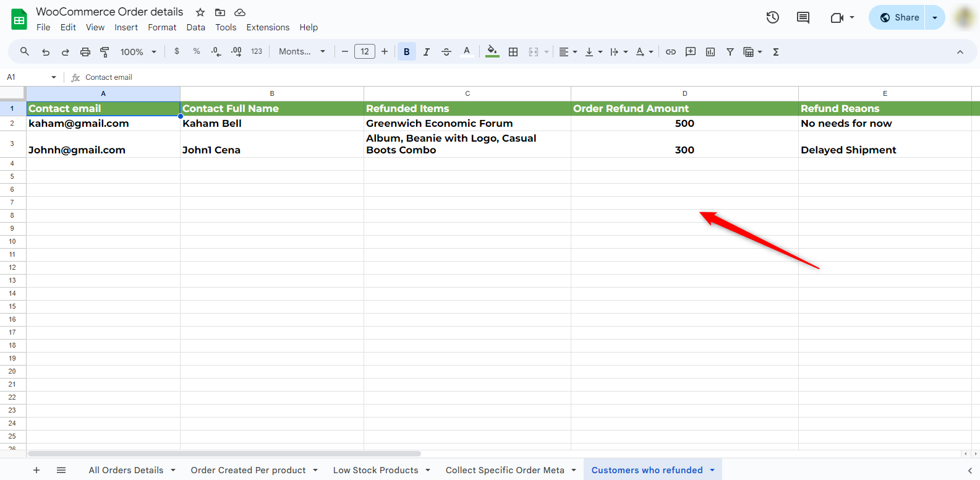Open the Insert menu
Image resolution: width=980 pixels, height=480 pixels.
coord(126,27)
